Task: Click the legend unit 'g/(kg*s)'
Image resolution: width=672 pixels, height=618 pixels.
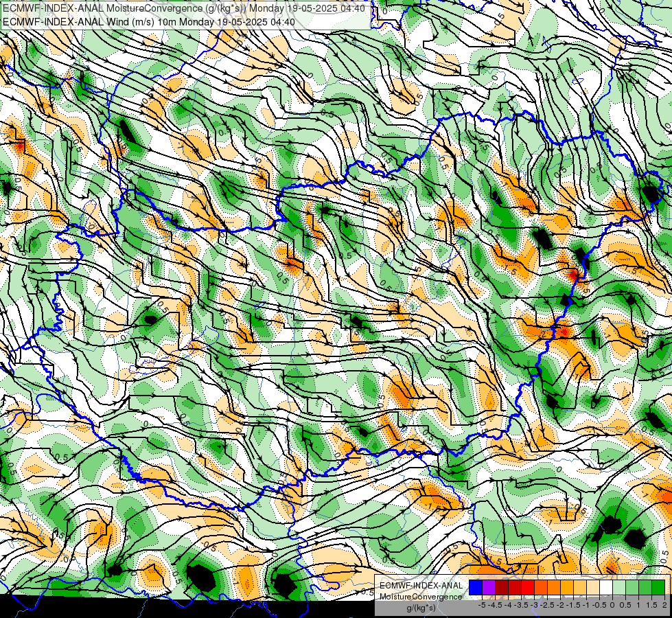Action: click(x=421, y=608)
